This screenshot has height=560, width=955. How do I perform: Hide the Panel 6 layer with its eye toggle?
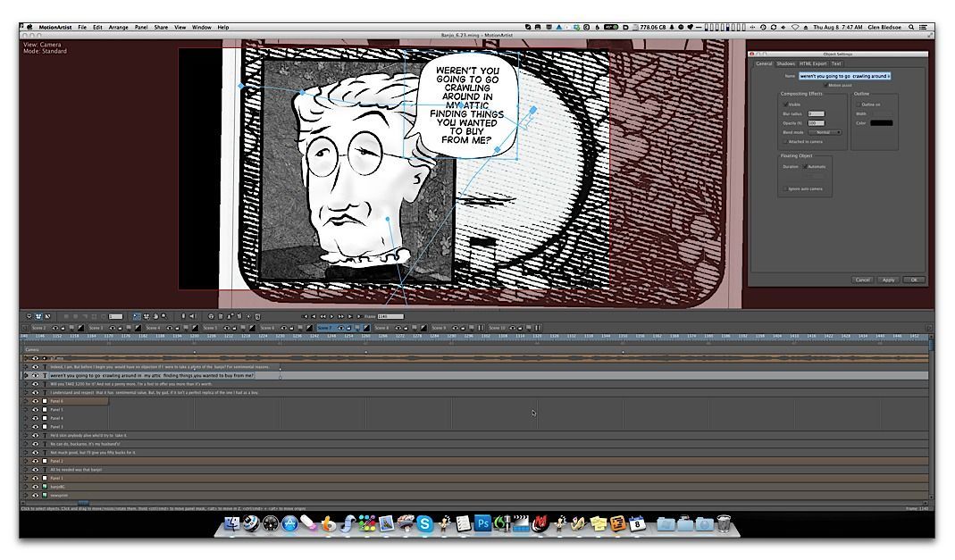(35, 401)
